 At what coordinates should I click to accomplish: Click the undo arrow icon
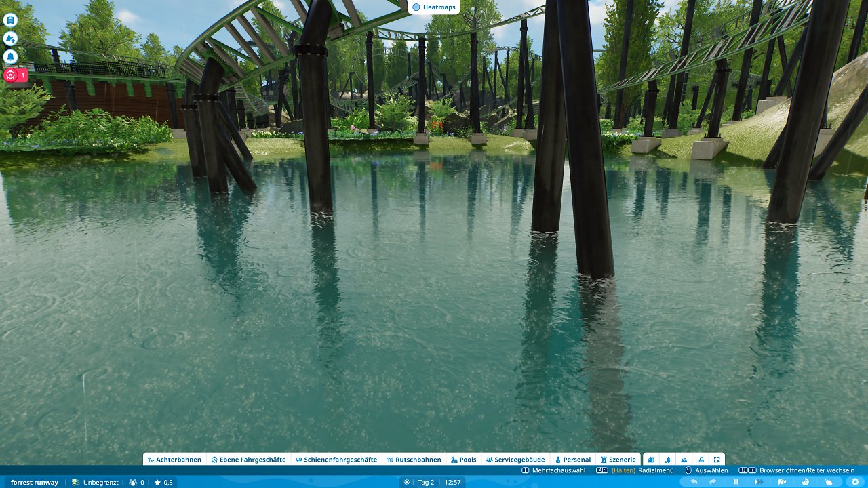[694, 482]
